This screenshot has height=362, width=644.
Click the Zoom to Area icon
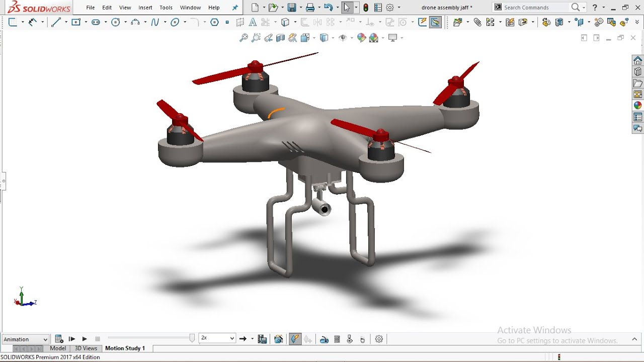[256, 38]
